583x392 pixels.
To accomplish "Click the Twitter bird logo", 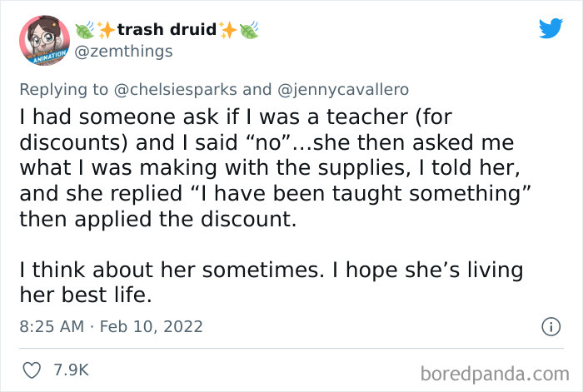I will tap(551, 29).
